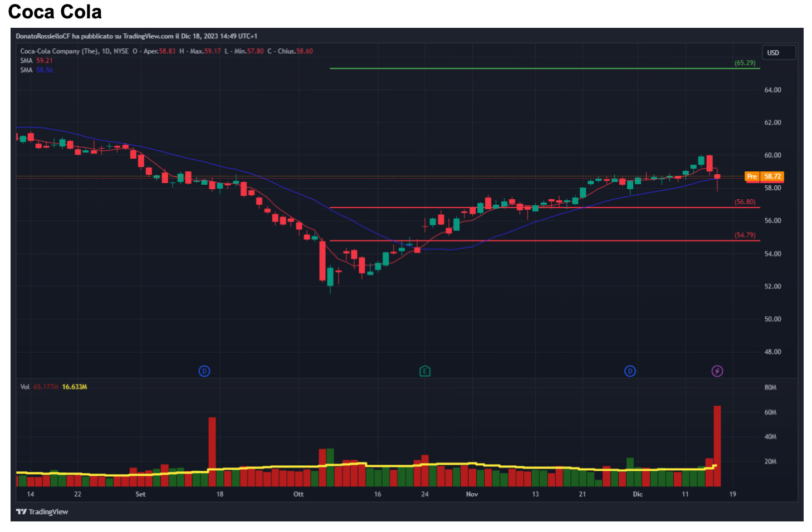Click the 40M volume axis label
Screen dimensions: 812x532
click(x=770, y=437)
